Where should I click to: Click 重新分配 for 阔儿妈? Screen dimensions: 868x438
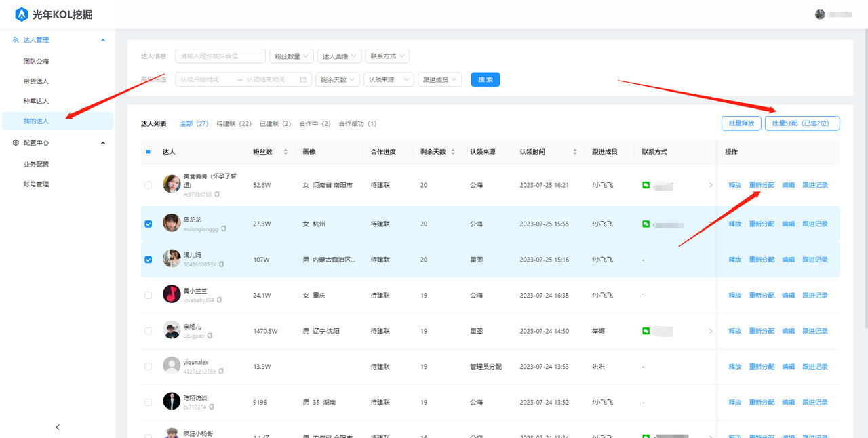[x=761, y=260]
